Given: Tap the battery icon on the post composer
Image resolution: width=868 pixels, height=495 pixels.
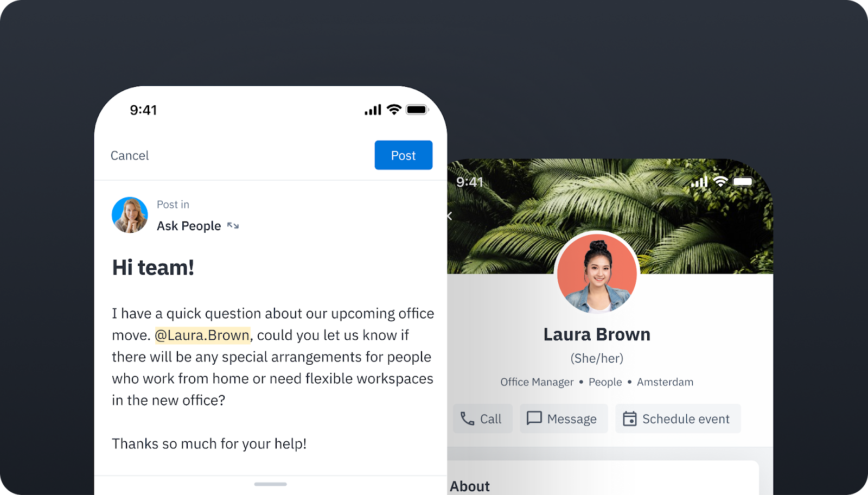Looking at the screenshot, I should coord(417,110).
